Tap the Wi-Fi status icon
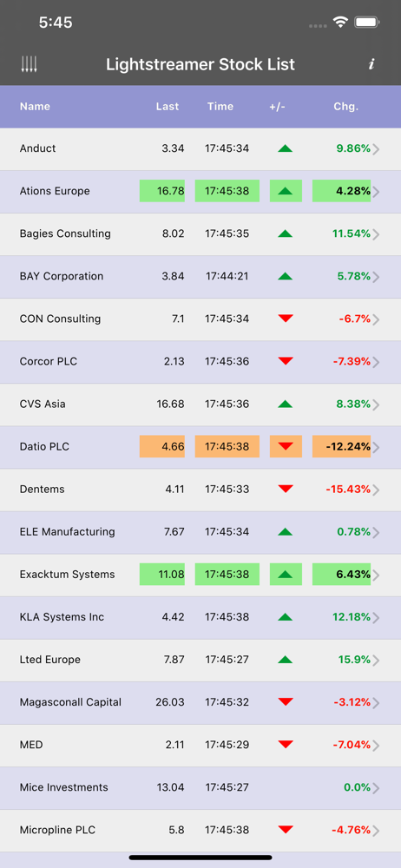Viewport: 401px width, 868px height. [340, 23]
